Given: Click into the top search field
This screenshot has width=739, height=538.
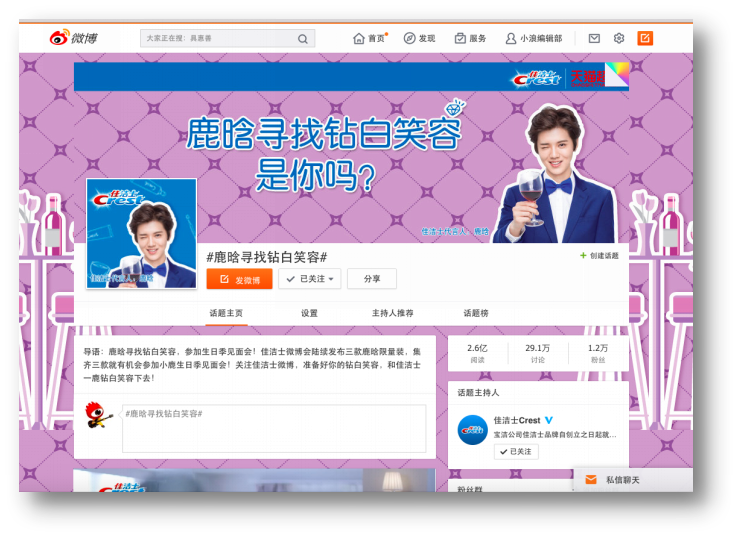Looking at the screenshot, I should 227,39.
